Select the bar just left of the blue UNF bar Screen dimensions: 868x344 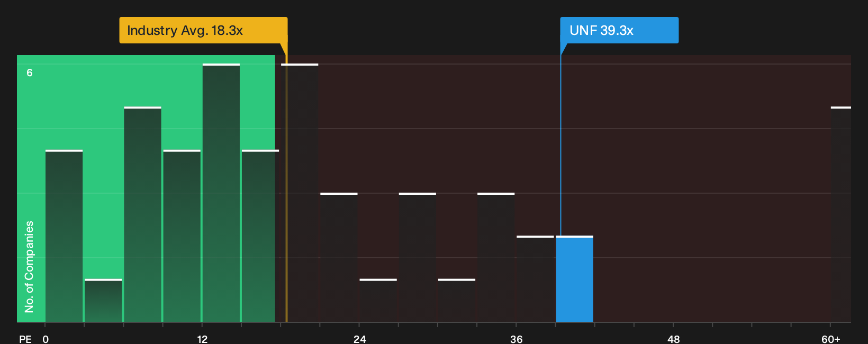[535, 279]
